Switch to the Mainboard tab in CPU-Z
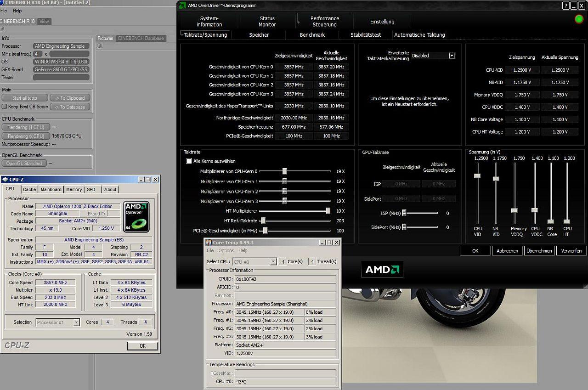The height and width of the screenshot is (390, 588). (x=51, y=189)
